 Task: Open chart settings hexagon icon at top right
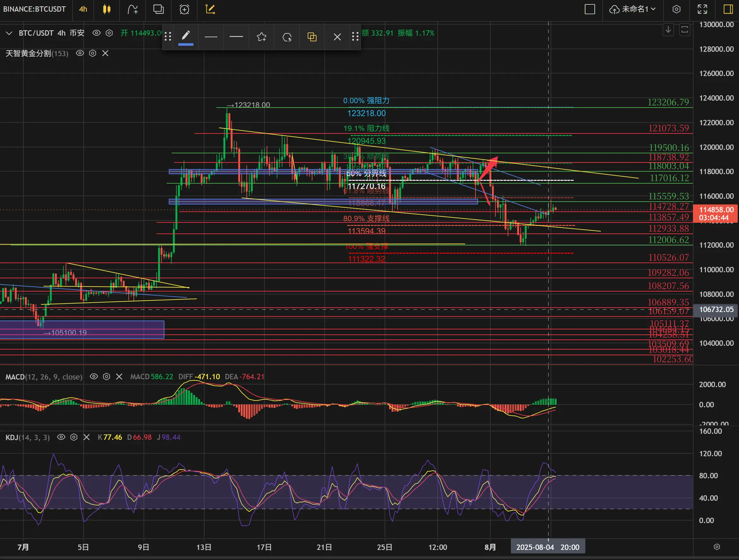(x=677, y=9)
